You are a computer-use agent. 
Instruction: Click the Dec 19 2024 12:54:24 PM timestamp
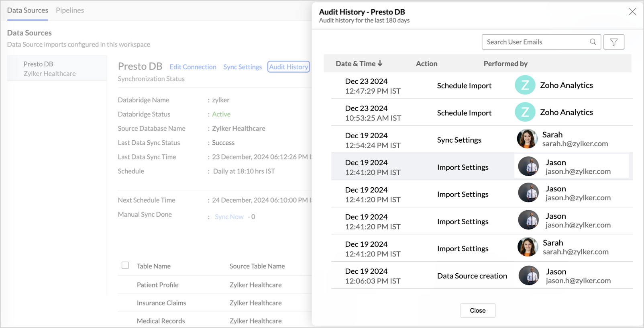(373, 140)
